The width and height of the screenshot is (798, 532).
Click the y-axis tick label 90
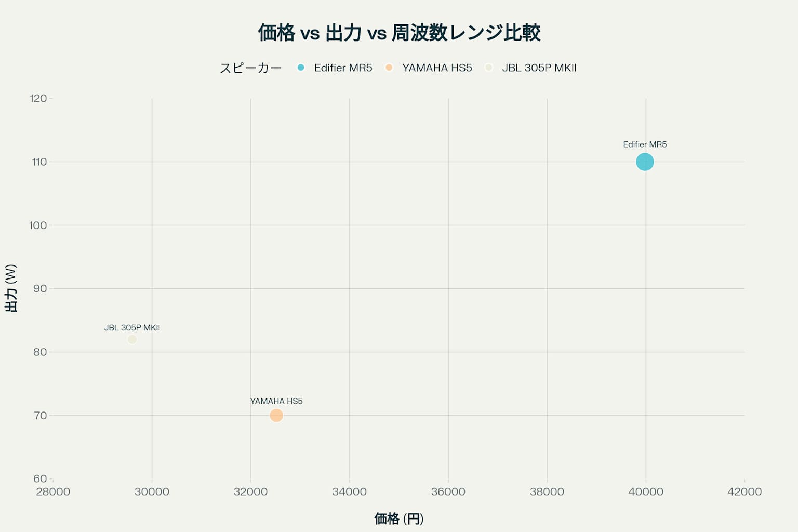40,288
